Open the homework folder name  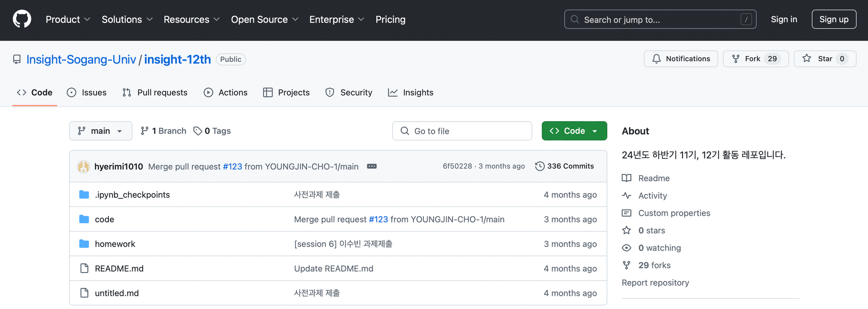pyautogui.click(x=115, y=244)
